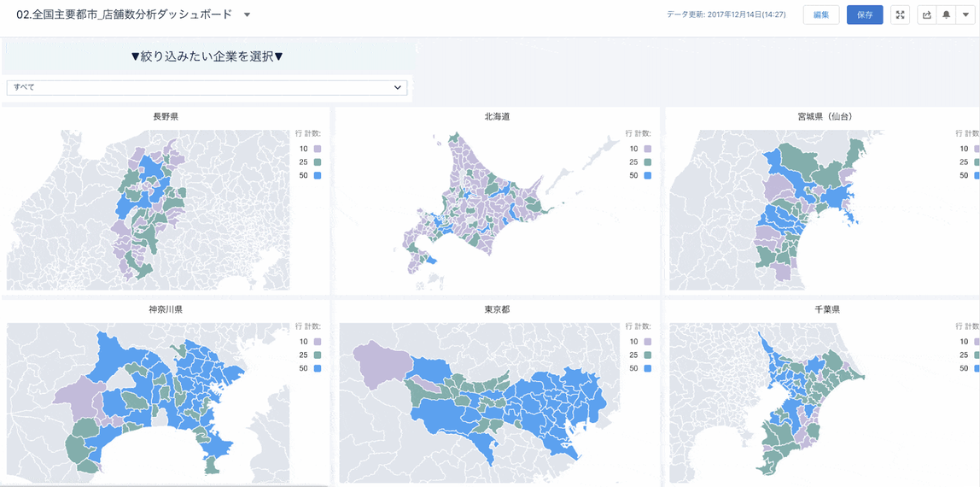Click the 50 legend swatch in 東京都 chart
This screenshot has width=980, height=487.
point(647,368)
